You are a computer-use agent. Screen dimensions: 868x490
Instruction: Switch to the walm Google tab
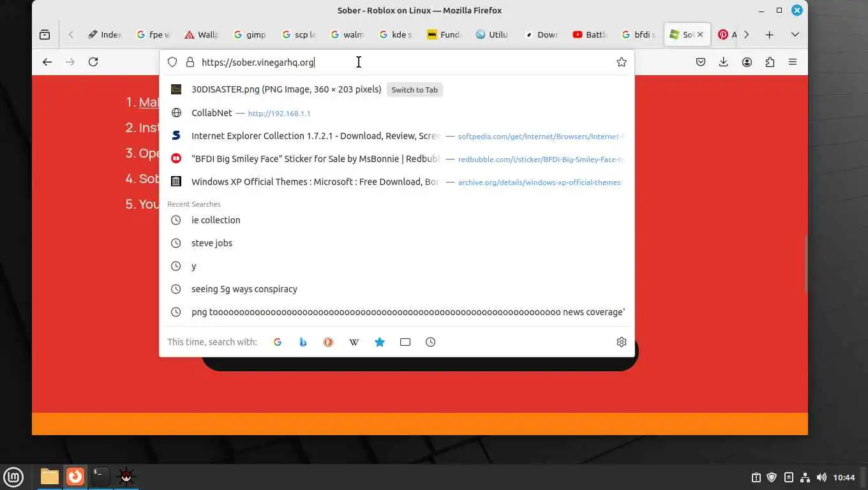pyautogui.click(x=347, y=35)
